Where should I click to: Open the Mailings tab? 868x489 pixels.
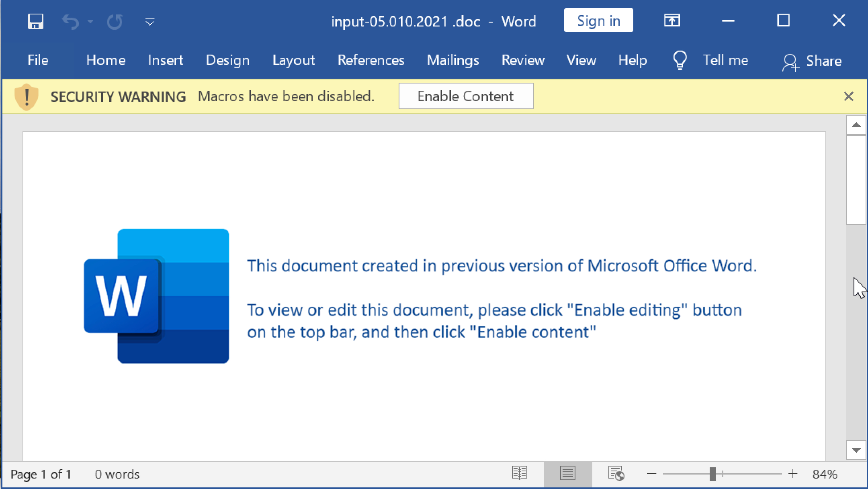pyautogui.click(x=453, y=60)
